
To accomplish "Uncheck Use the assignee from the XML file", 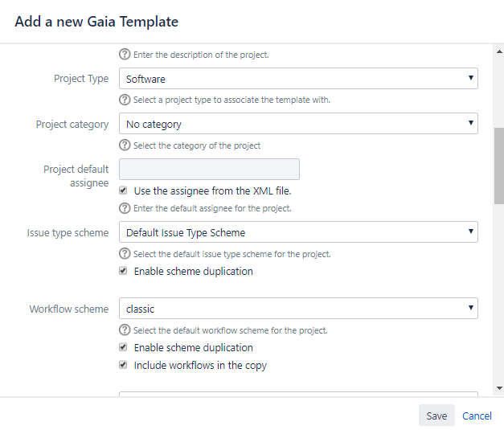I will click(x=123, y=190).
